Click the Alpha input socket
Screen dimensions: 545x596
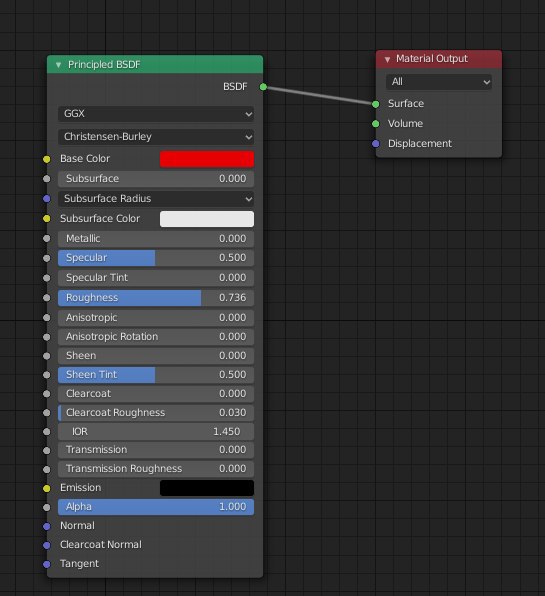[47, 507]
